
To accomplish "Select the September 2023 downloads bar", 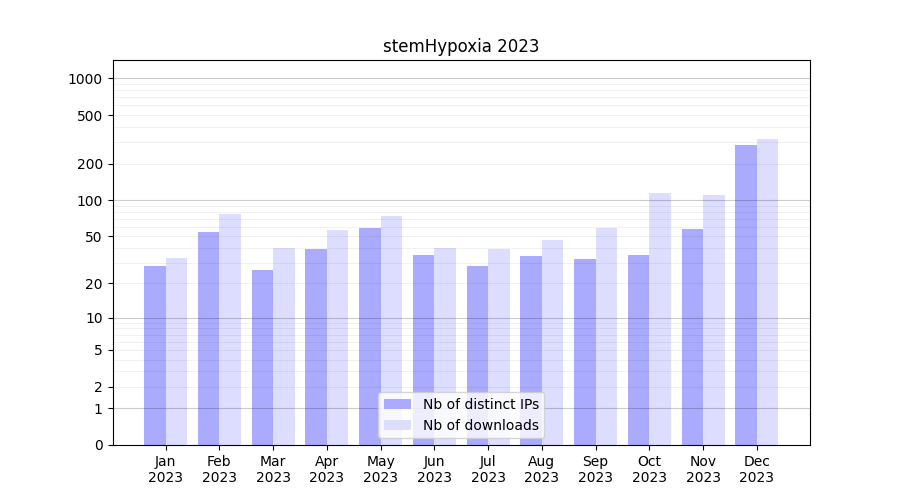I will (x=606, y=336).
